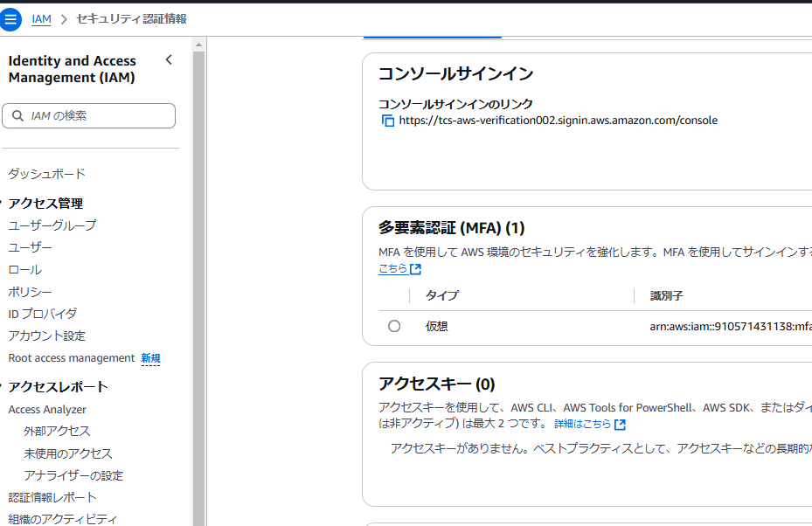Open 認証情報レポート in the sidebar

pyautogui.click(x=52, y=497)
